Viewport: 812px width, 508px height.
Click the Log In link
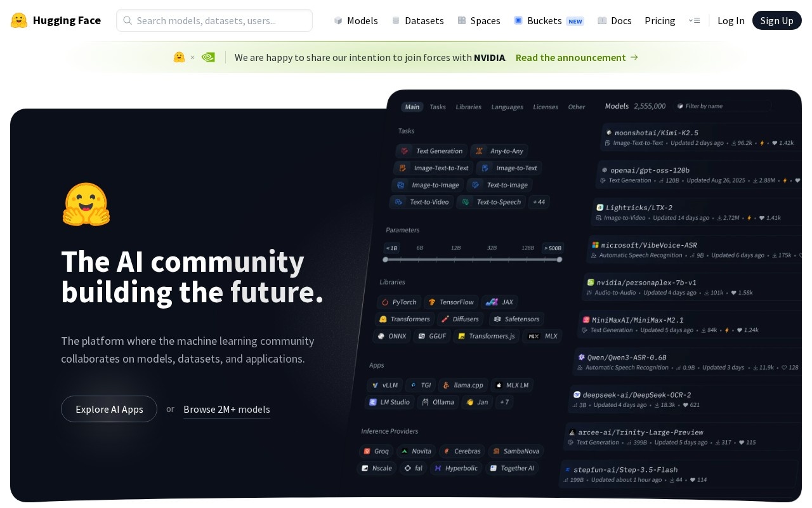[731, 20]
